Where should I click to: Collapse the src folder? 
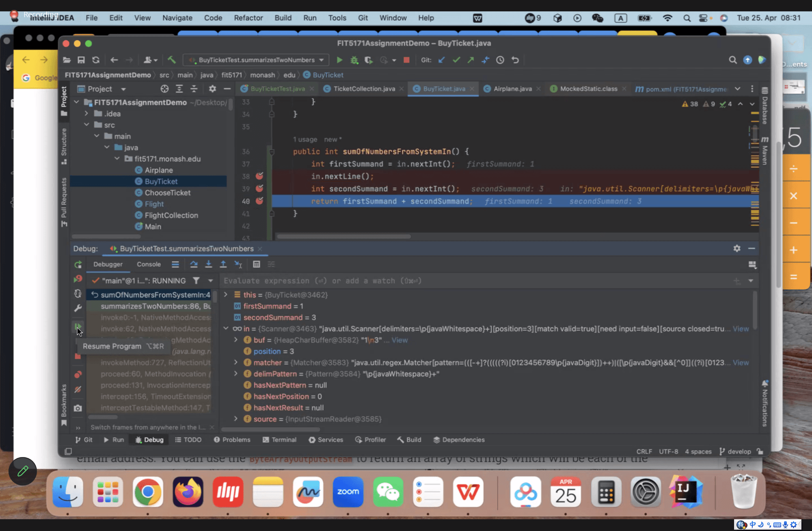point(86,125)
